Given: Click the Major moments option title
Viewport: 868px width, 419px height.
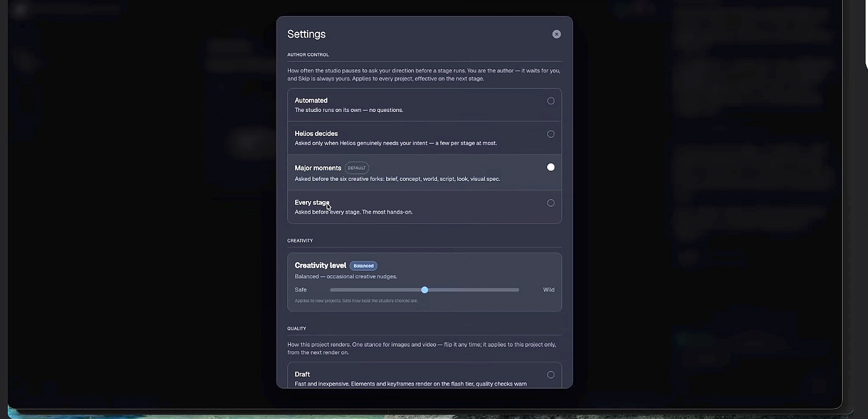Looking at the screenshot, I should 318,168.
